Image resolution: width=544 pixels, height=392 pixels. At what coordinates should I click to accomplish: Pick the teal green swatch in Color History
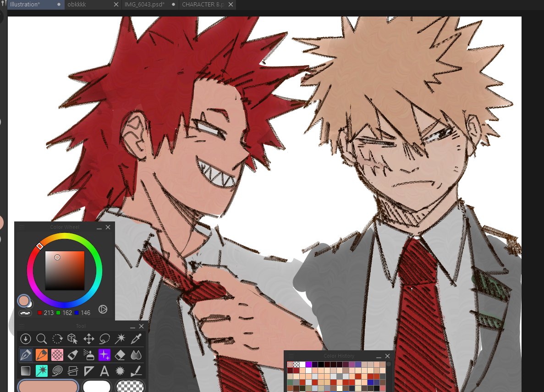(x=290, y=382)
